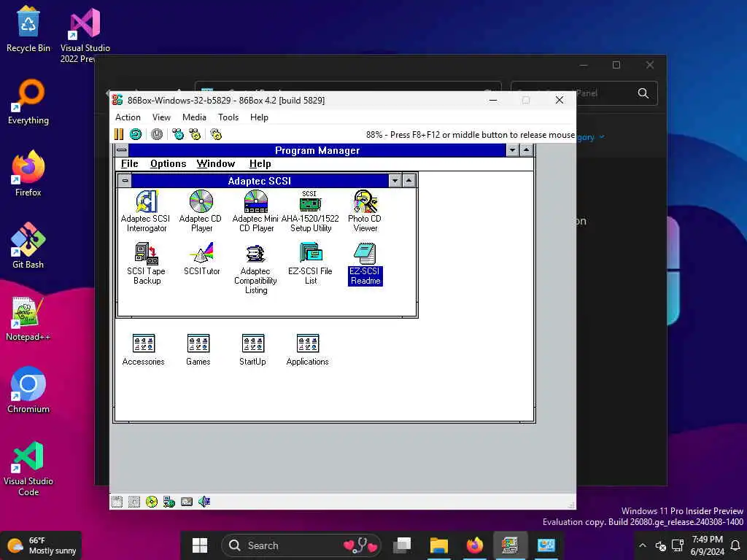Viewport: 747px width, 560px height.
Task: Open Program Manager control menu box
Action: tap(122, 150)
